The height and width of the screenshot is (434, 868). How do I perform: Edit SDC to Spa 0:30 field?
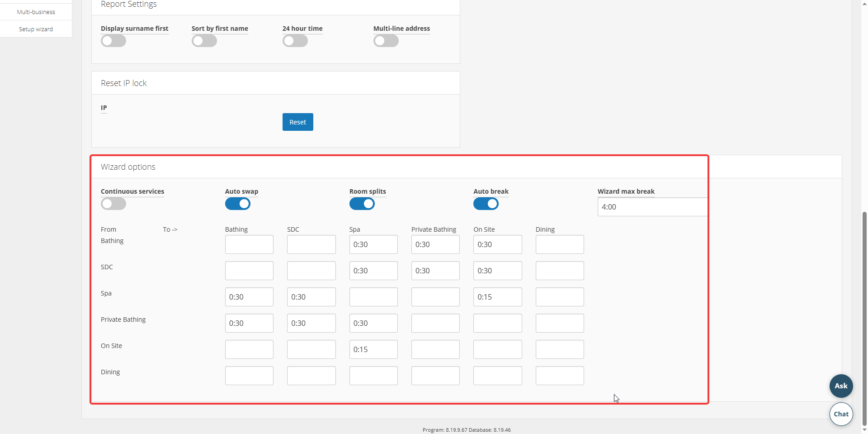point(373,271)
